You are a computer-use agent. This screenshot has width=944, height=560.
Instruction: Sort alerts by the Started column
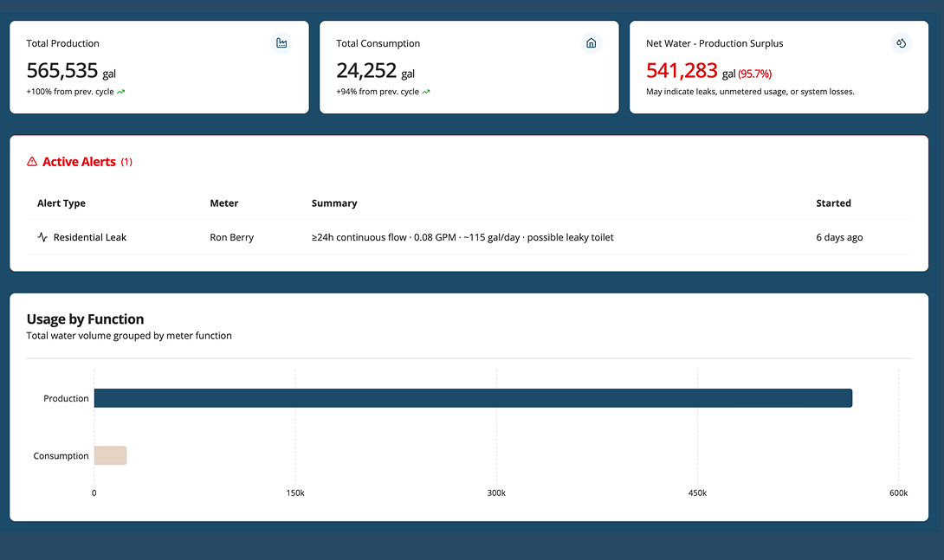833,203
